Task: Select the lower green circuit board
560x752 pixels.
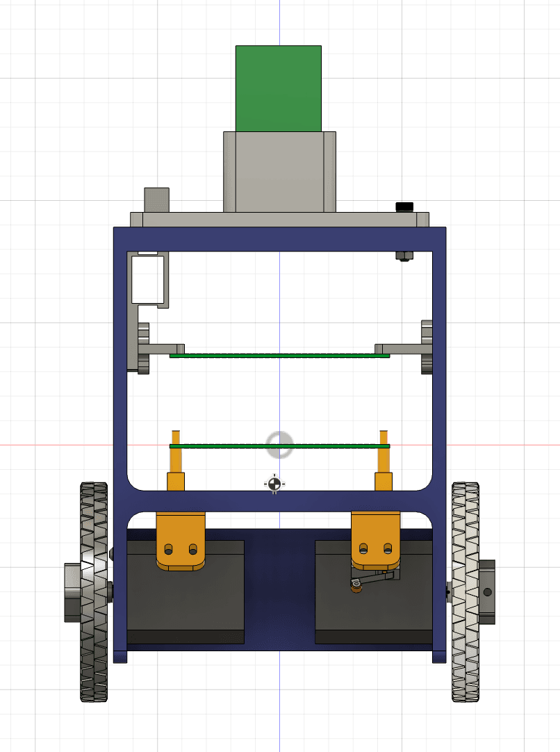Action: coord(279,446)
